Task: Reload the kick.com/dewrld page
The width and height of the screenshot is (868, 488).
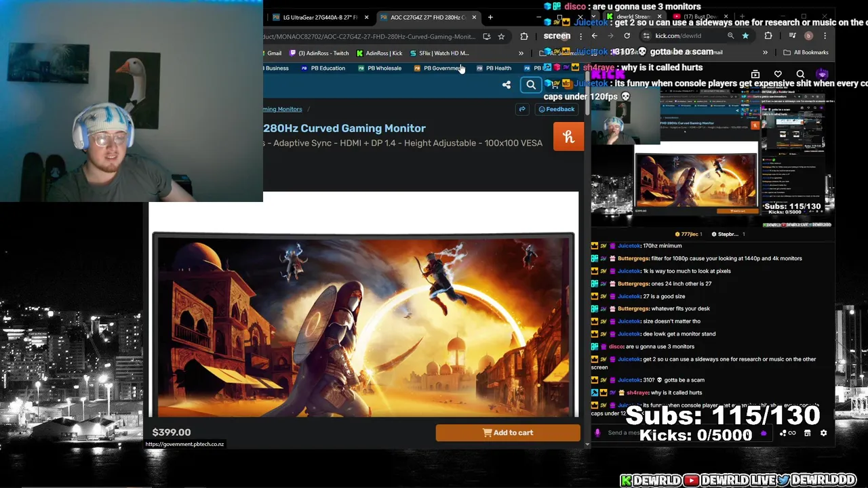Action: pos(627,36)
